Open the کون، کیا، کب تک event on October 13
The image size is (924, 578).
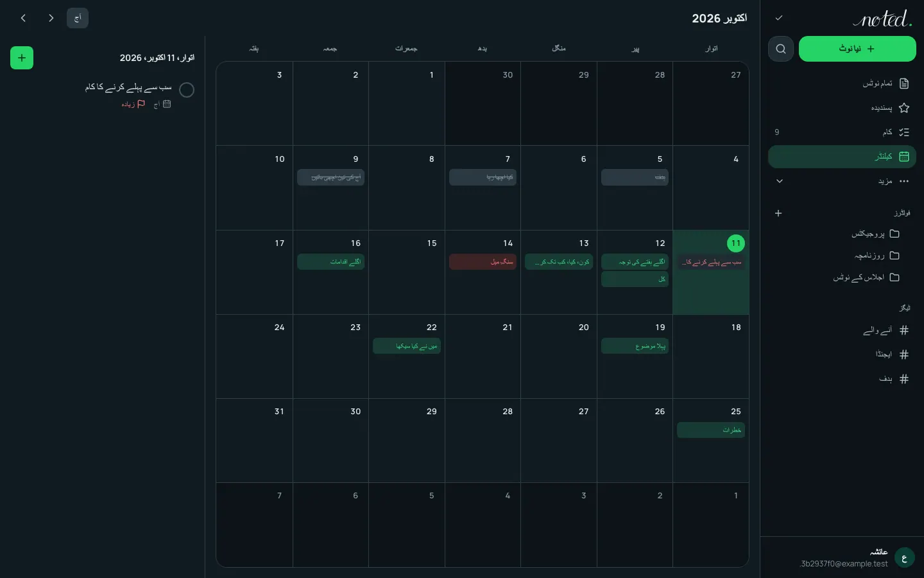pos(559,262)
